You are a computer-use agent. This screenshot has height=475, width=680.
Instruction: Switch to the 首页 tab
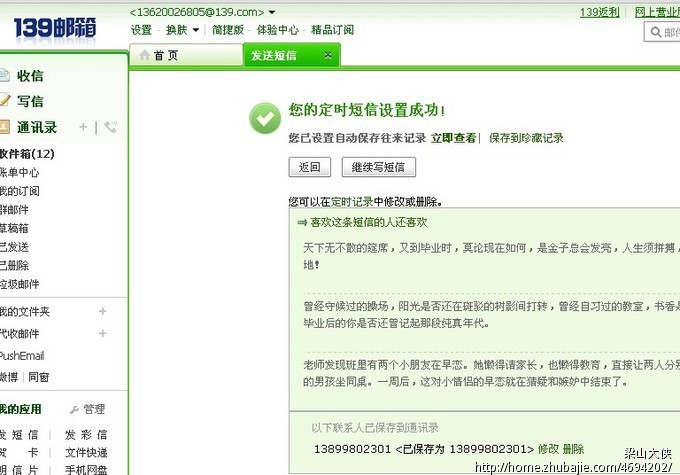coord(186,55)
